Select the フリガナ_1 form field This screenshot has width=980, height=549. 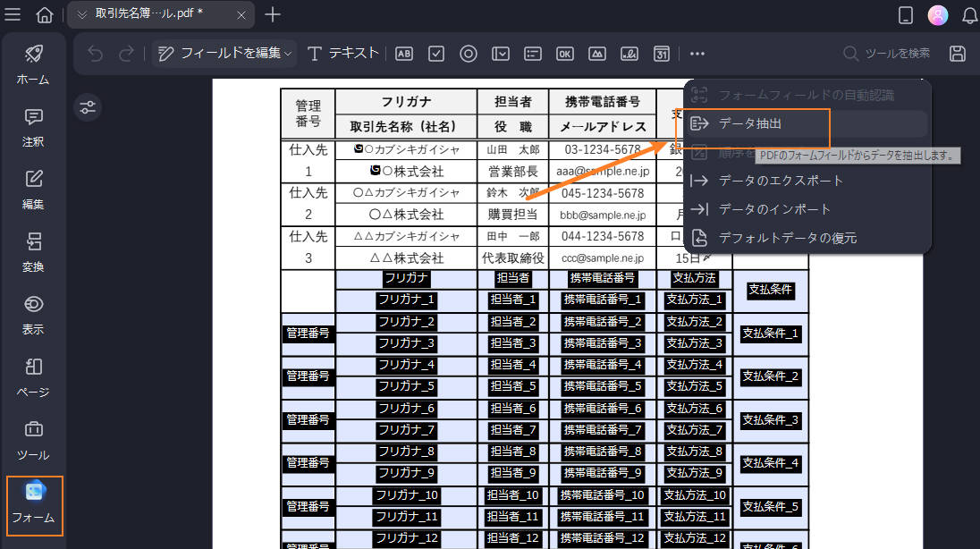click(x=407, y=300)
